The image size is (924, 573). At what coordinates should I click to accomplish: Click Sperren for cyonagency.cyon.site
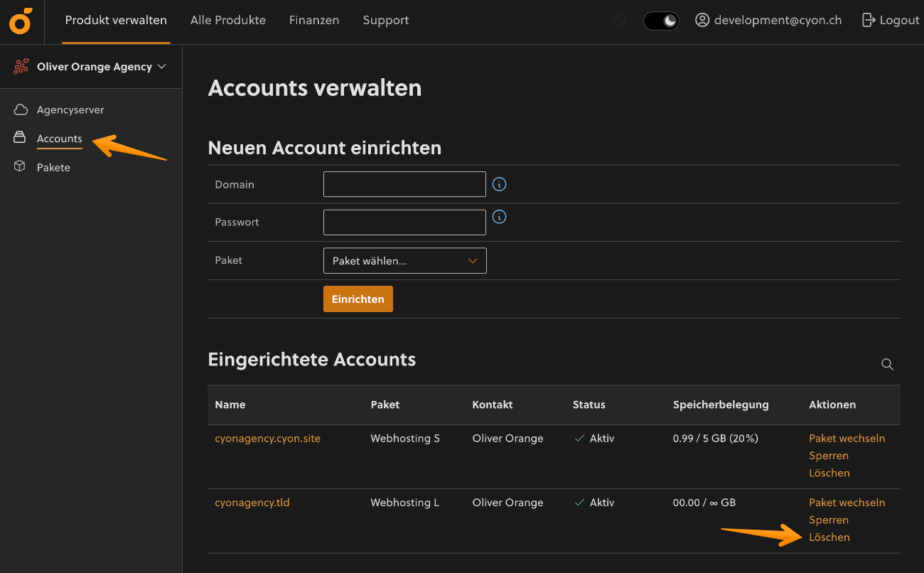(x=829, y=455)
